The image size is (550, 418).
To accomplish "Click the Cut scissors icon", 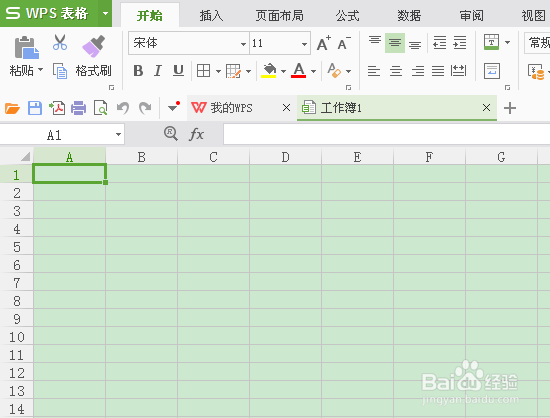I will [x=60, y=42].
